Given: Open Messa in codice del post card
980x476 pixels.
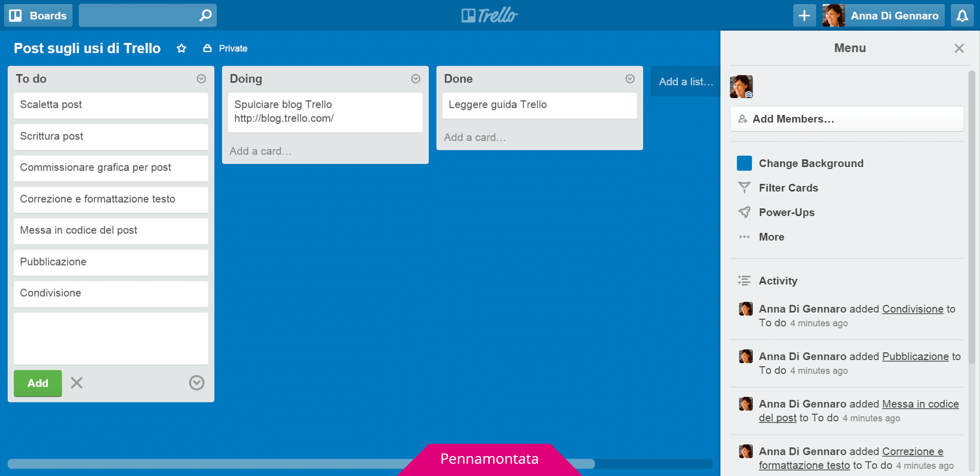Looking at the screenshot, I should (x=111, y=231).
